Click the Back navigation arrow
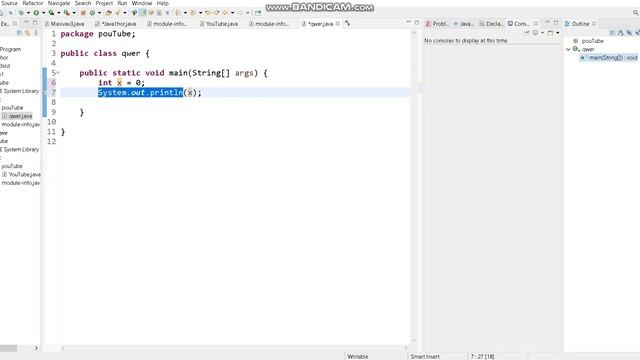 coord(225,13)
